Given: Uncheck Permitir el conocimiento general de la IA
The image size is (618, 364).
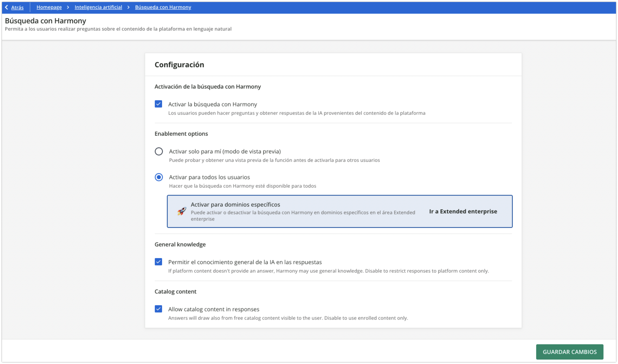Looking at the screenshot, I should click(x=159, y=262).
